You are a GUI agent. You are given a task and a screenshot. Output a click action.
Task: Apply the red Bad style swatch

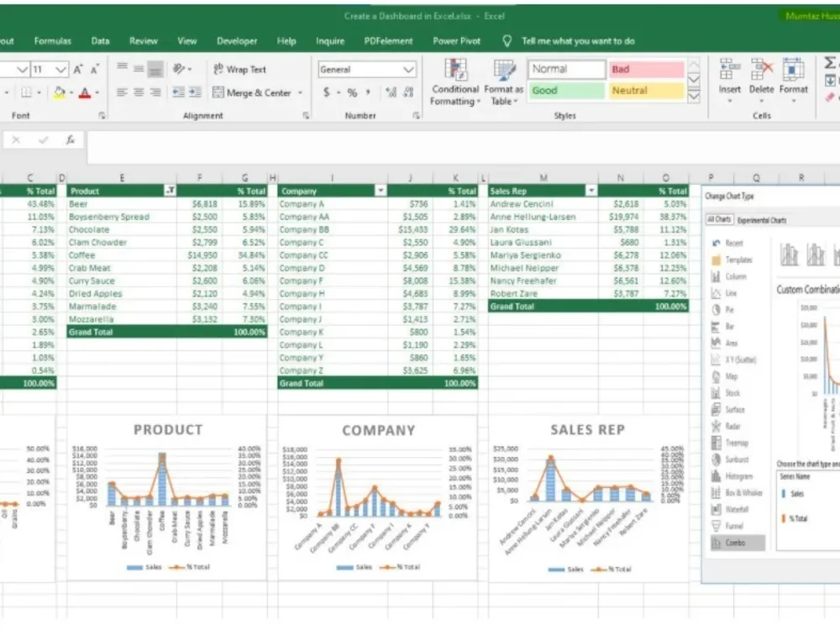(x=645, y=69)
